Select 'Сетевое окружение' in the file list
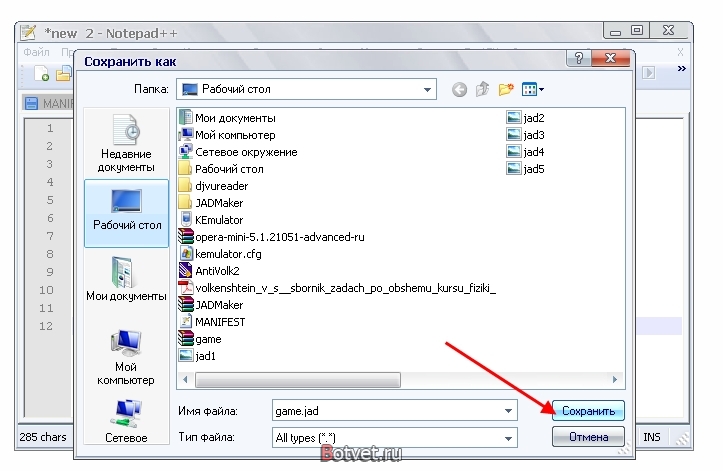This screenshot has width=723, height=471. pos(238,152)
